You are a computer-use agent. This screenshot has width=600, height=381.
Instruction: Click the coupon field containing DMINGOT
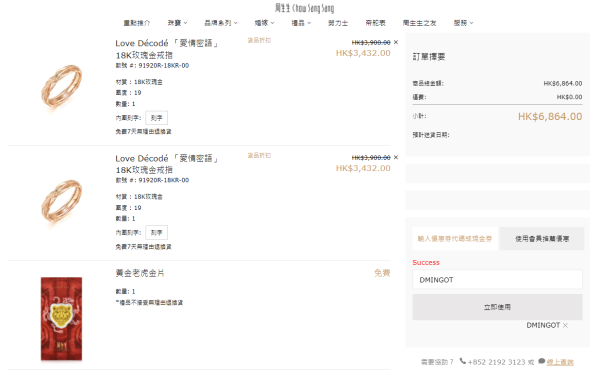click(497, 280)
